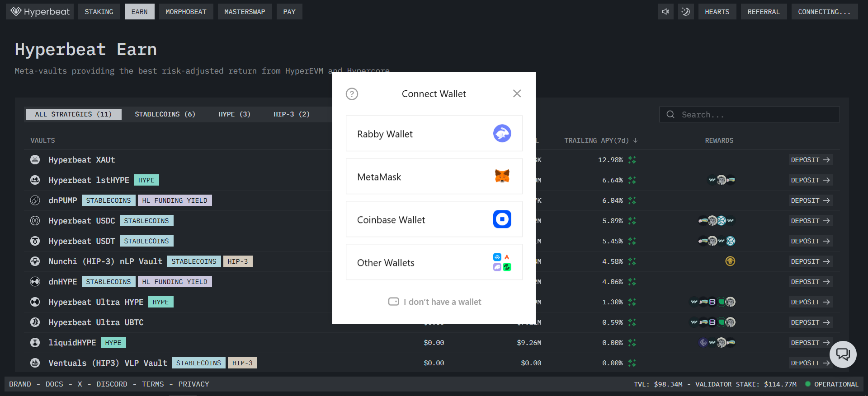Click Hyperbeat lstHYPE reward icons
868x396 pixels.
tap(722, 180)
